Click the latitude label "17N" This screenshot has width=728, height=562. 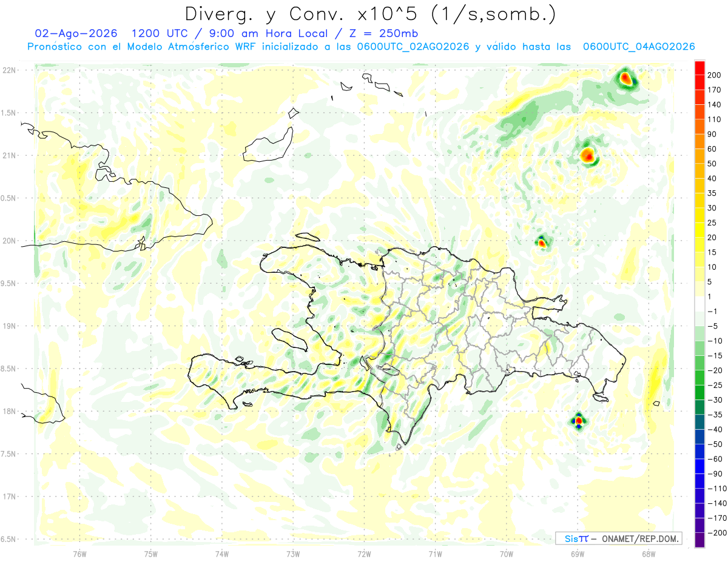[x=9, y=497]
